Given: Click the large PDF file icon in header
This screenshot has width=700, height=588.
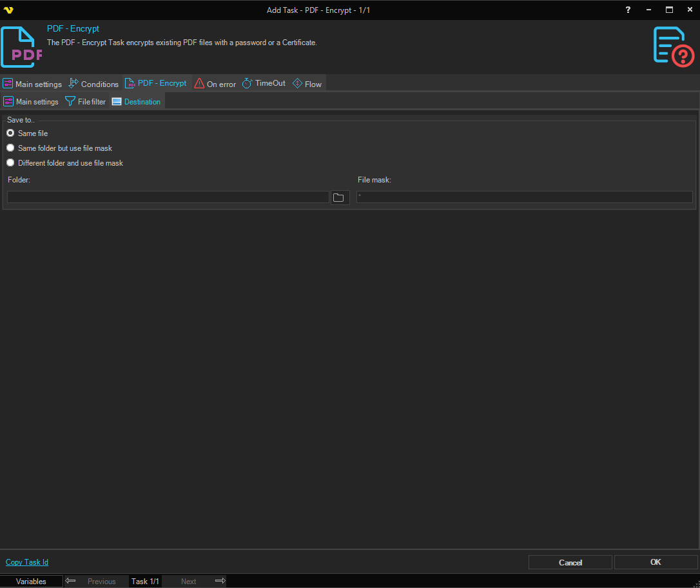Looking at the screenshot, I should (x=22, y=47).
